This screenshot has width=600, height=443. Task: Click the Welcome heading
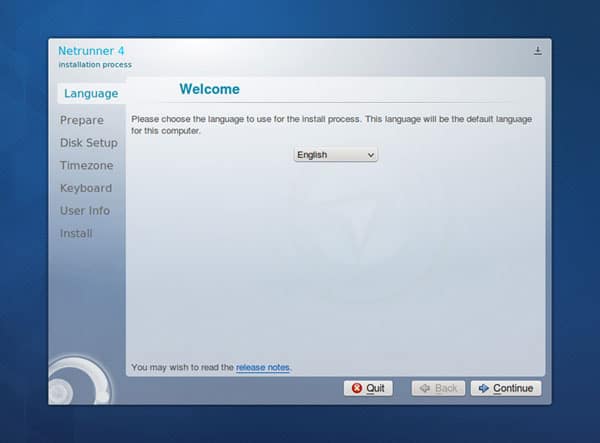point(209,90)
